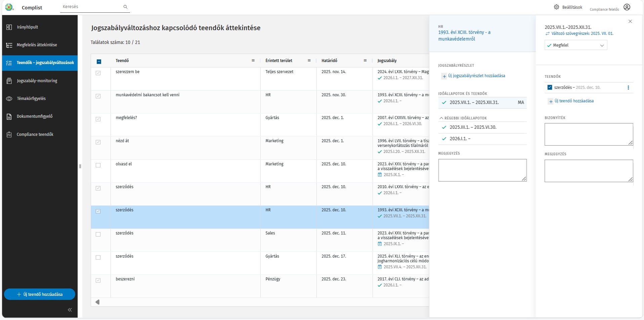Open Határidő column menu icon
Screen dimensions: 644x320
365,61
